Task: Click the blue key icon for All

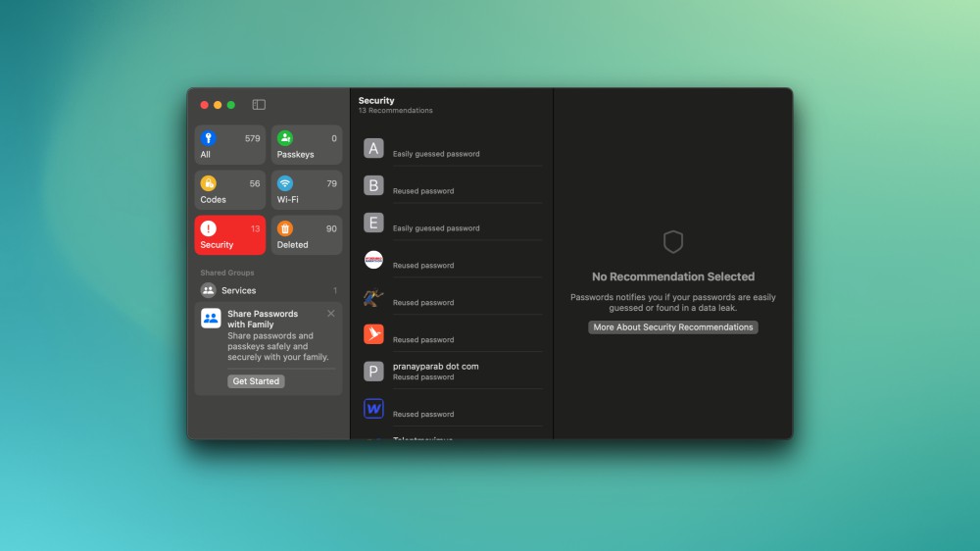Action: pyautogui.click(x=208, y=137)
